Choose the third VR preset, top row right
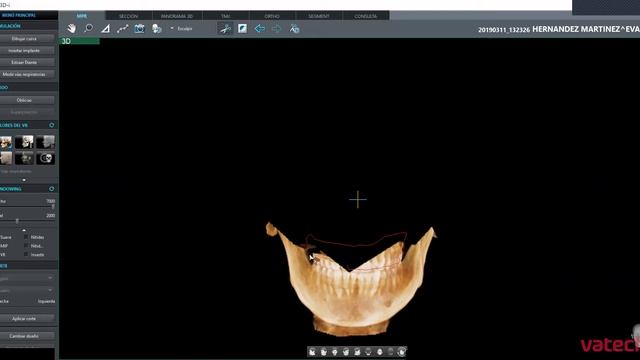Screen dimensions: 640x360 click(x=45, y=142)
